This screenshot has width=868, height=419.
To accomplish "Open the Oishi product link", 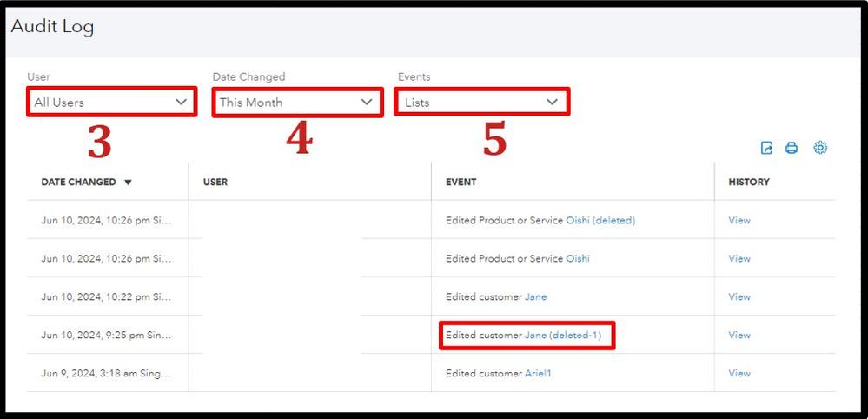I will point(578,259).
